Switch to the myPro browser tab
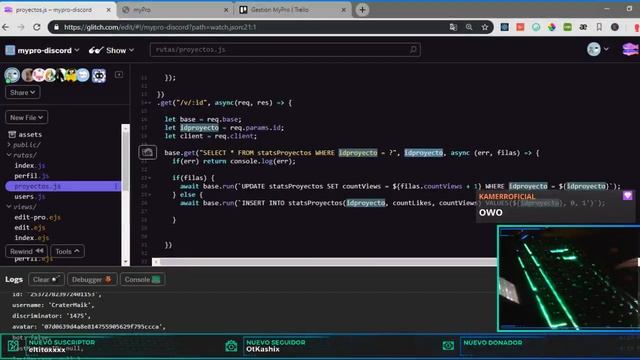Image resolution: width=640 pixels, height=360 pixels. coord(176,10)
